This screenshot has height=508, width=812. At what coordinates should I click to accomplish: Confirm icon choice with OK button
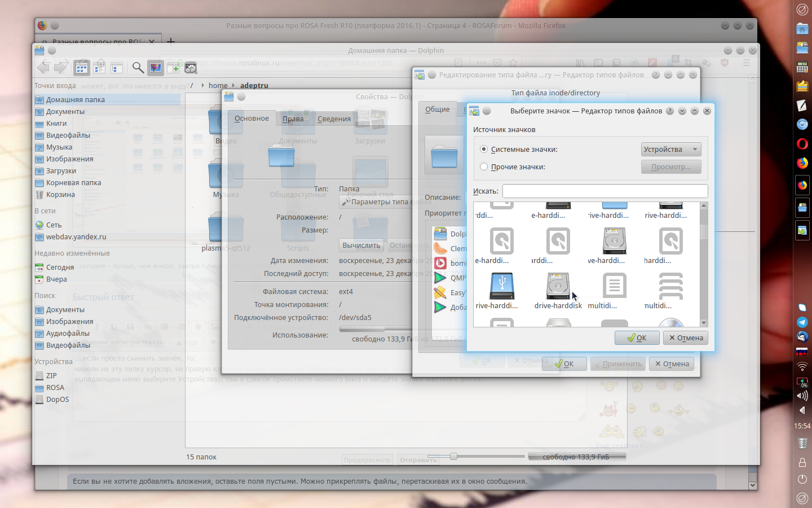pyautogui.click(x=637, y=338)
